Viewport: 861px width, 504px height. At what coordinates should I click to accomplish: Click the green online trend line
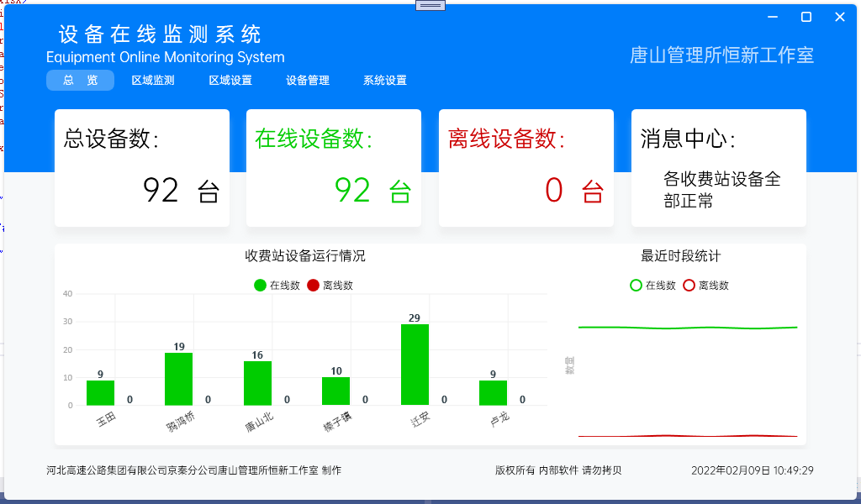pyautogui.click(x=688, y=328)
